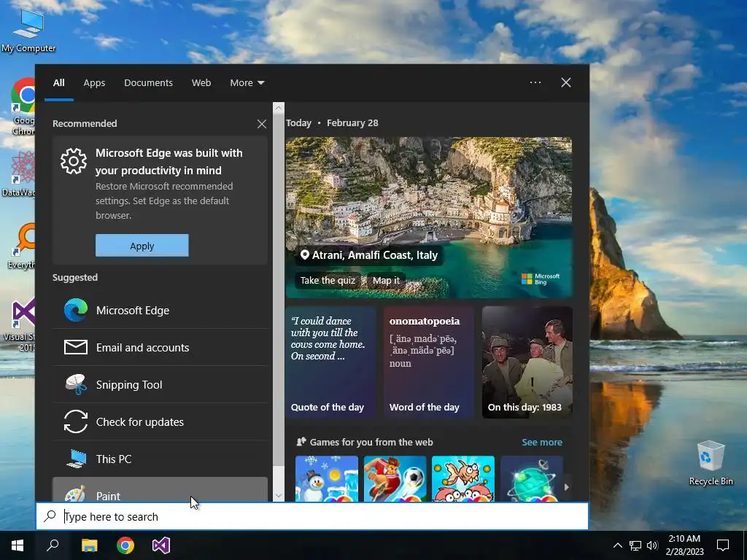Click the Microsoft Bing logo on image

(541, 279)
